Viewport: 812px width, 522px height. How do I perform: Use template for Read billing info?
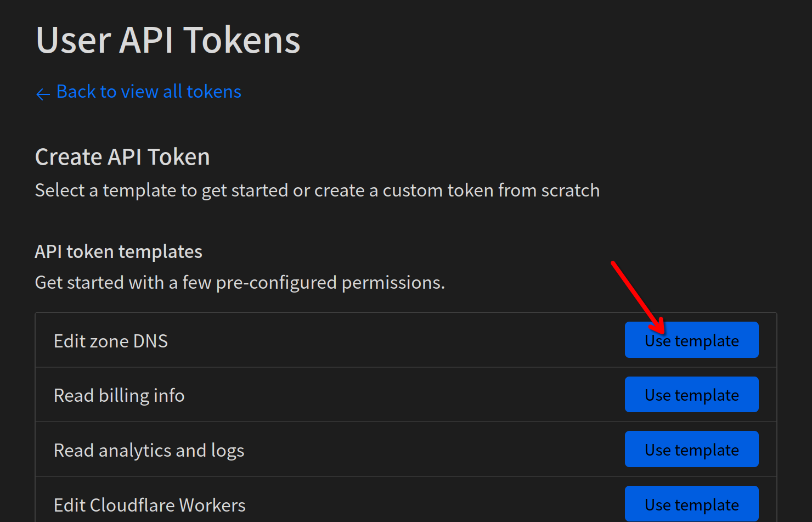(x=691, y=395)
